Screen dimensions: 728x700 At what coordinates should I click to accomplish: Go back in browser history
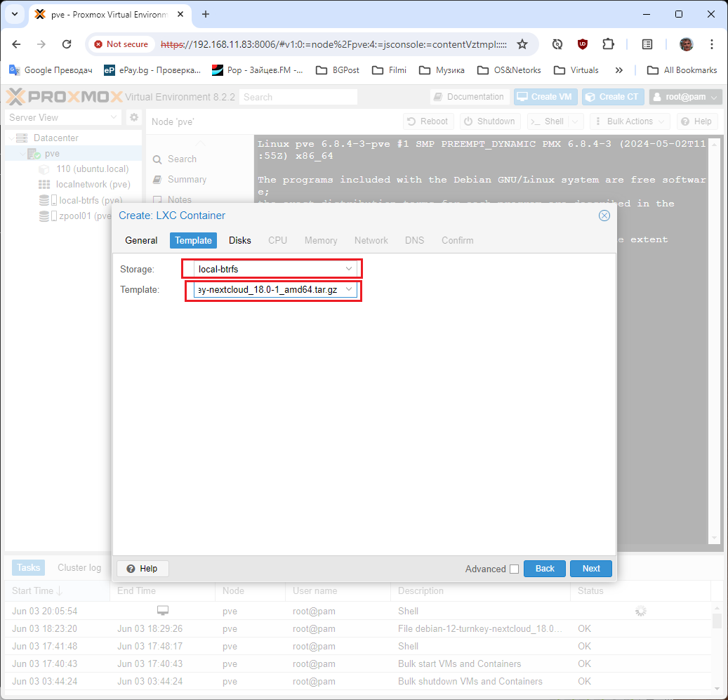click(16, 44)
